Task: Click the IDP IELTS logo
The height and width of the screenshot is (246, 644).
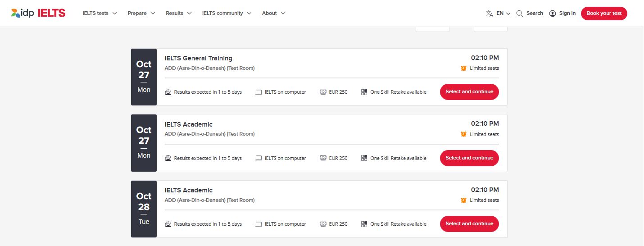Action: [x=38, y=13]
